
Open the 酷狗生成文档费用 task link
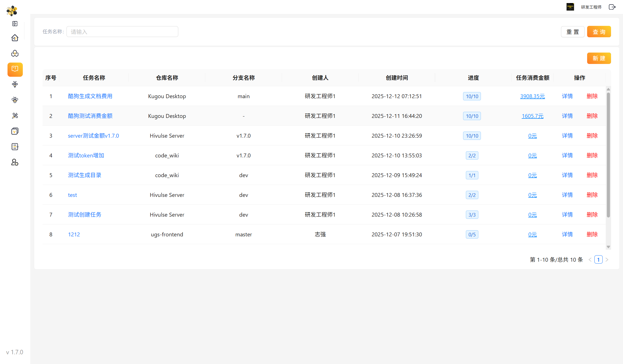(90, 96)
